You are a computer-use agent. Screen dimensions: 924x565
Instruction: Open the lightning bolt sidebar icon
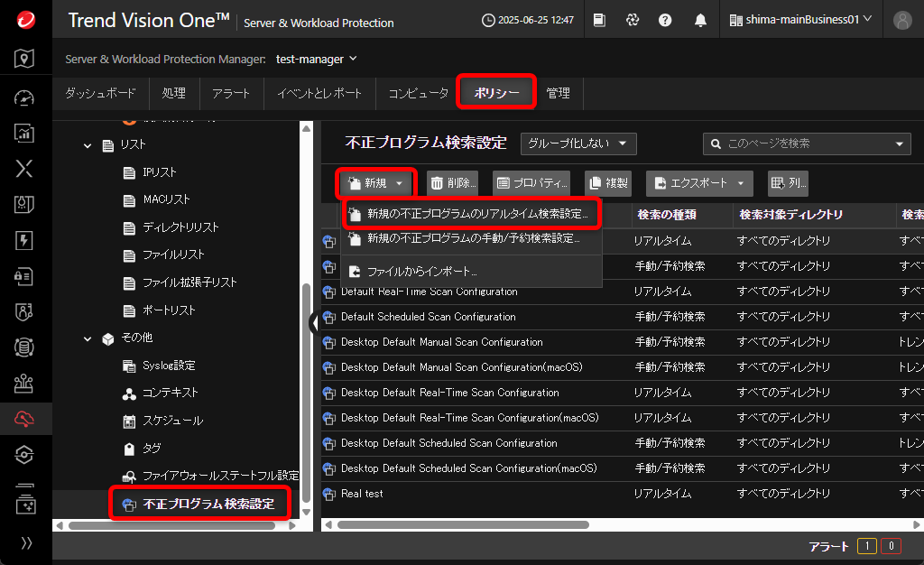[24, 240]
